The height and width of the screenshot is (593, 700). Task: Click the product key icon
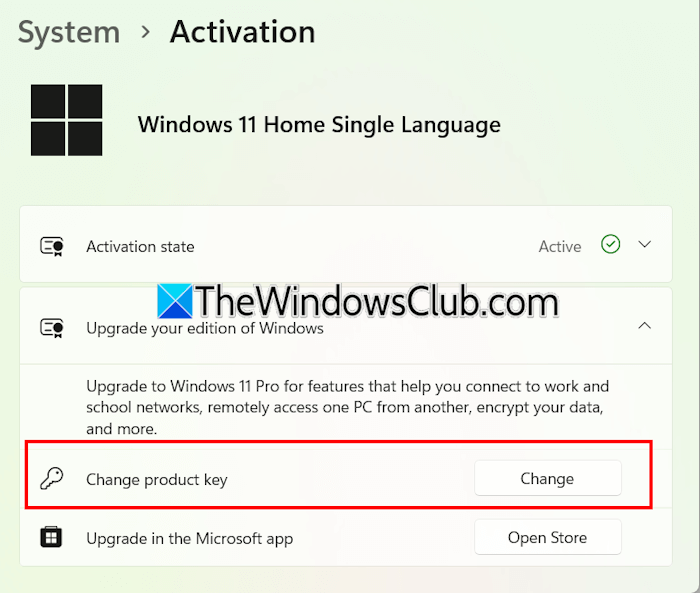(x=52, y=479)
